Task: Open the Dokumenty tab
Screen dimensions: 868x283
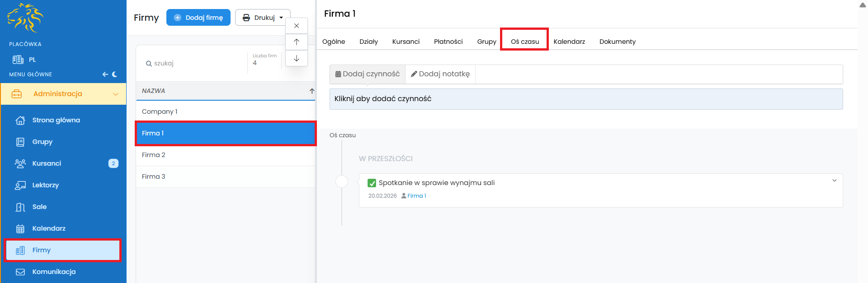Action: [617, 42]
